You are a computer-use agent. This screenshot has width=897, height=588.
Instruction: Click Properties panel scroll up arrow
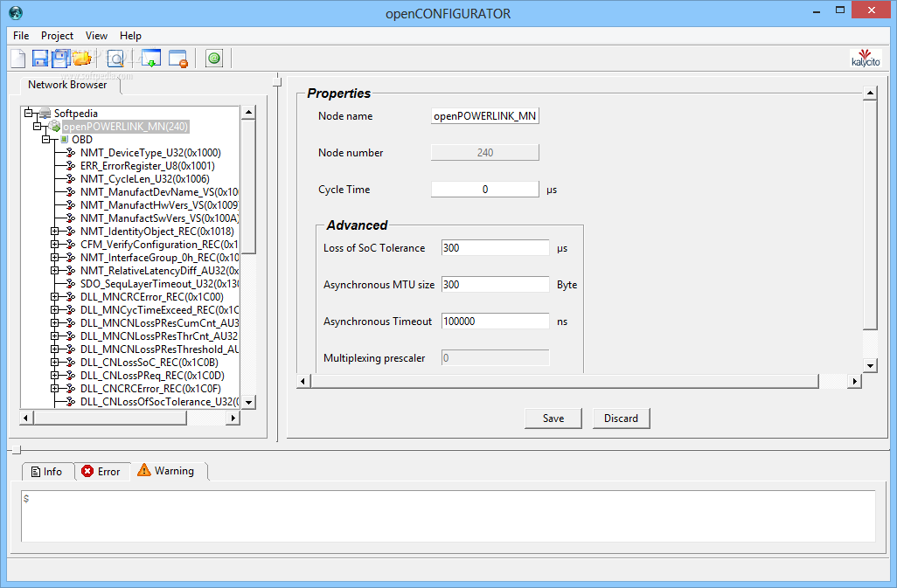click(x=870, y=93)
